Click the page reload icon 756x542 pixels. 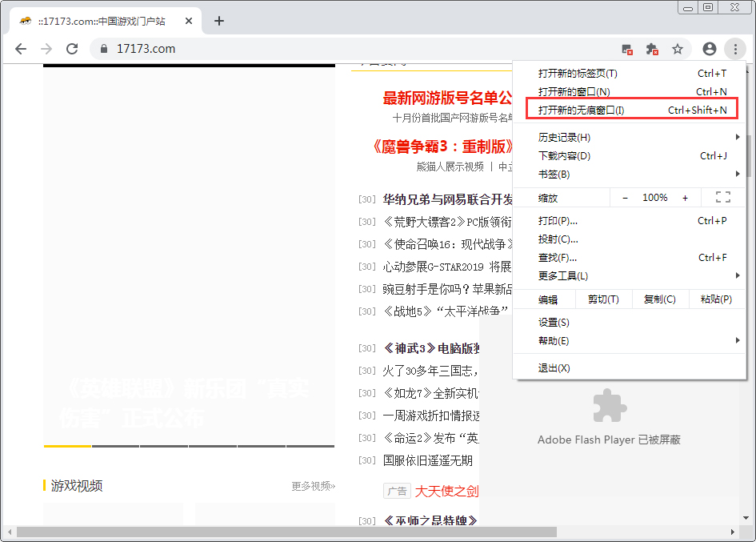pyautogui.click(x=73, y=49)
